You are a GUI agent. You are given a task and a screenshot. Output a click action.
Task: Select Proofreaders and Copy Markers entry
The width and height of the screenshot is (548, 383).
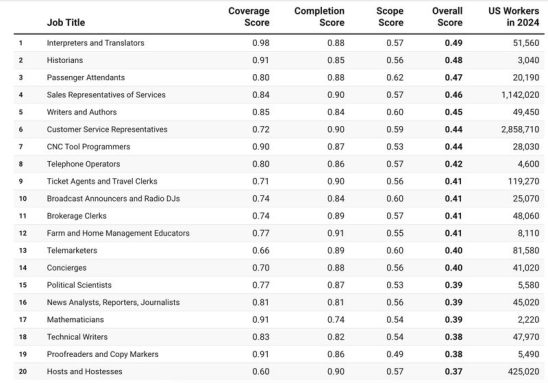click(102, 354)
